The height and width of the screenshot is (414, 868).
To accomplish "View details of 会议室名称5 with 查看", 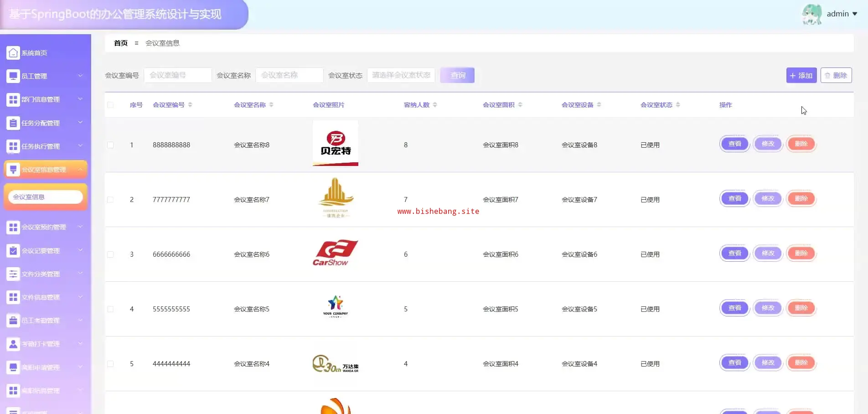I will tap(735, 308).
